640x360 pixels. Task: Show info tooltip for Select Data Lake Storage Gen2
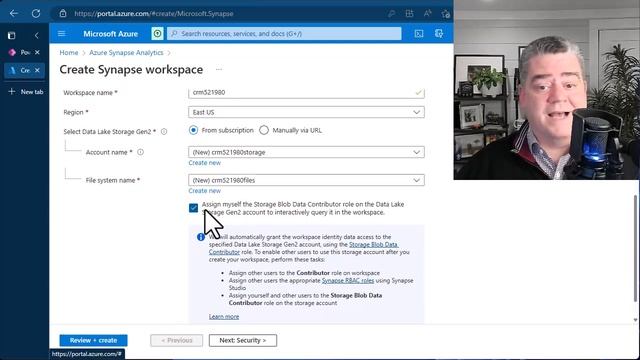(x=164, y=132)
